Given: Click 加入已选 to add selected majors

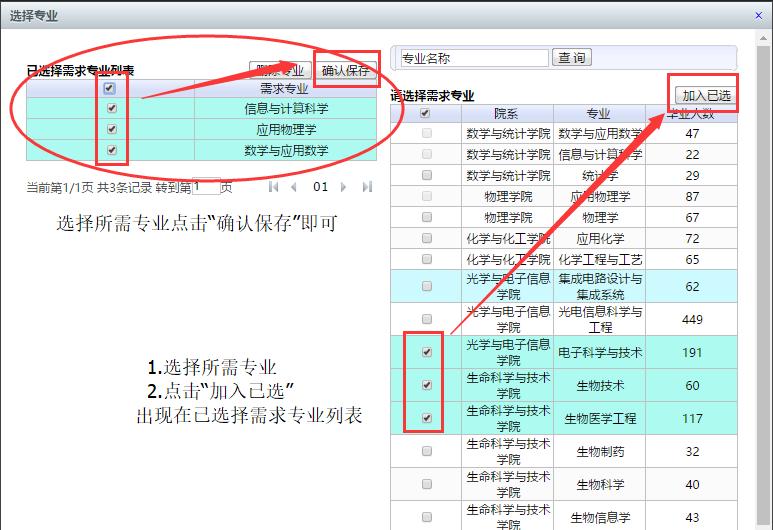Looking at the screenshot, I should click(x=706, y=96).
